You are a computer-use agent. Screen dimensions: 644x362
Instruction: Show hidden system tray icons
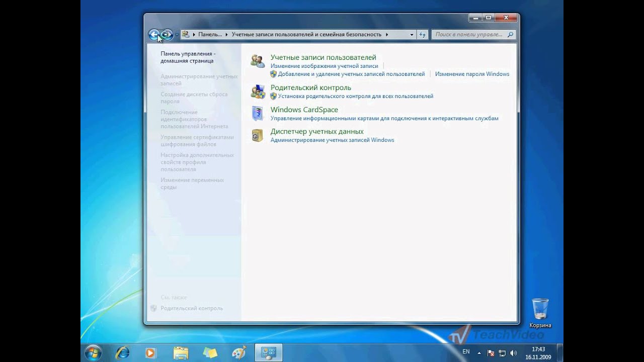click(479, 352)
